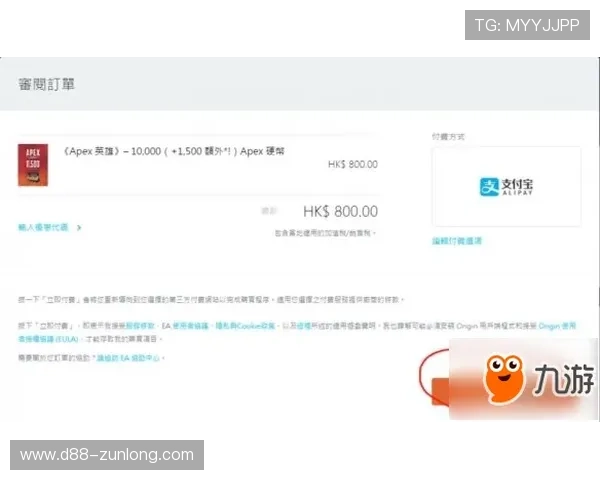Viewport: 600px width, 480px height.
Task: Click the Apex 10,000 (+1,500) 硬幣 product title
Action: point(173,151)
